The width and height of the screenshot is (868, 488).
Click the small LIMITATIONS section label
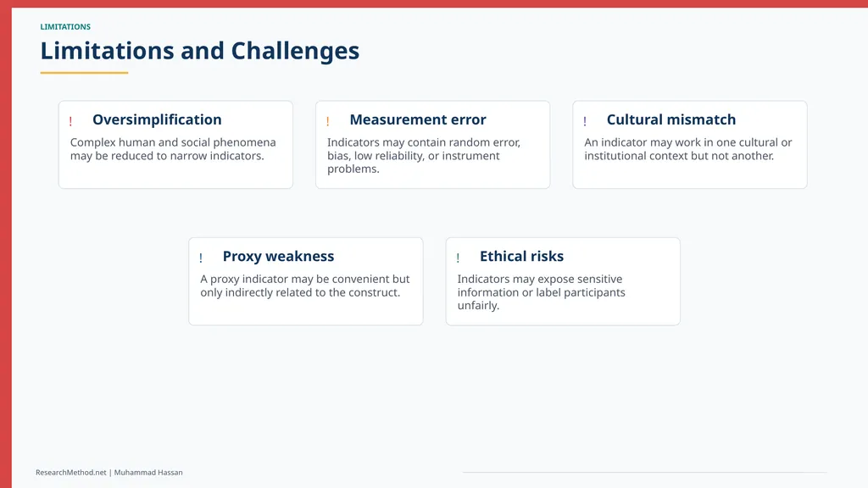pos(65,26)
